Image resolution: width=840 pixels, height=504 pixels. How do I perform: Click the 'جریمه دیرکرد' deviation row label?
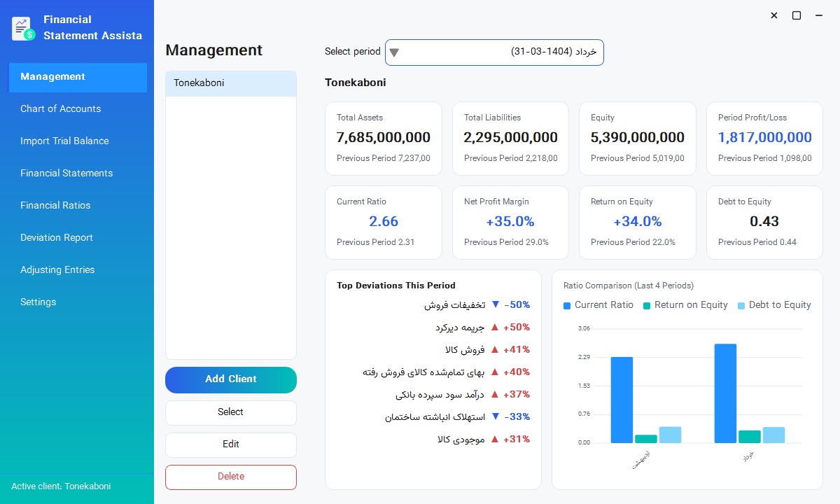point(460,328)
